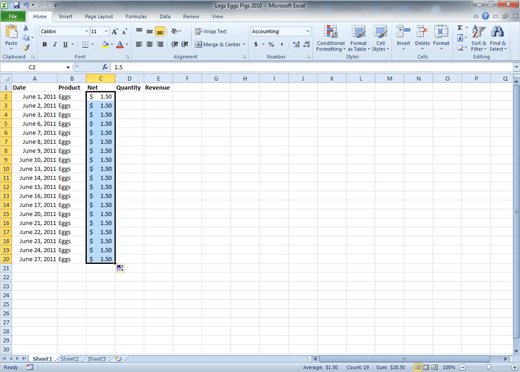Image resolution: width=520 pixels, height=372 pixels.
Task: Apply the red Font Color
Action: point(120,44)
